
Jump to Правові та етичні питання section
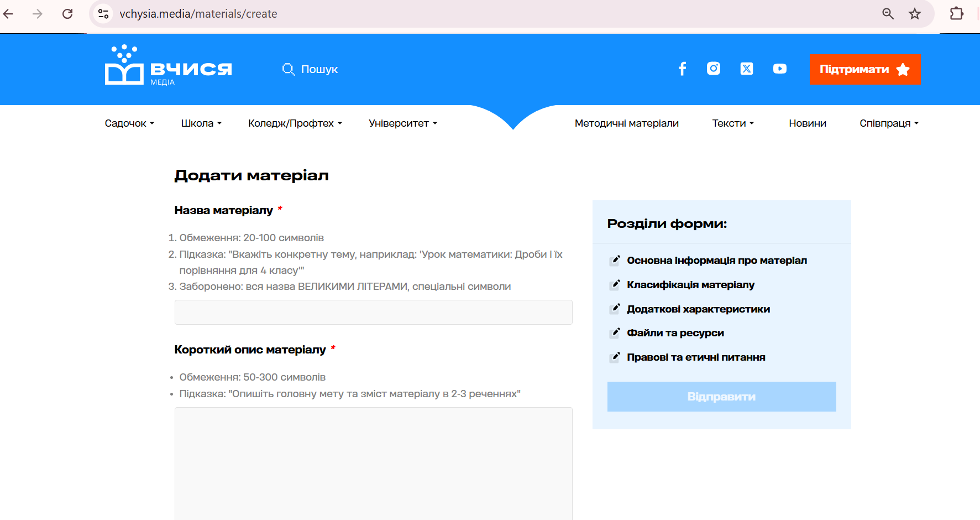(696, 357)
